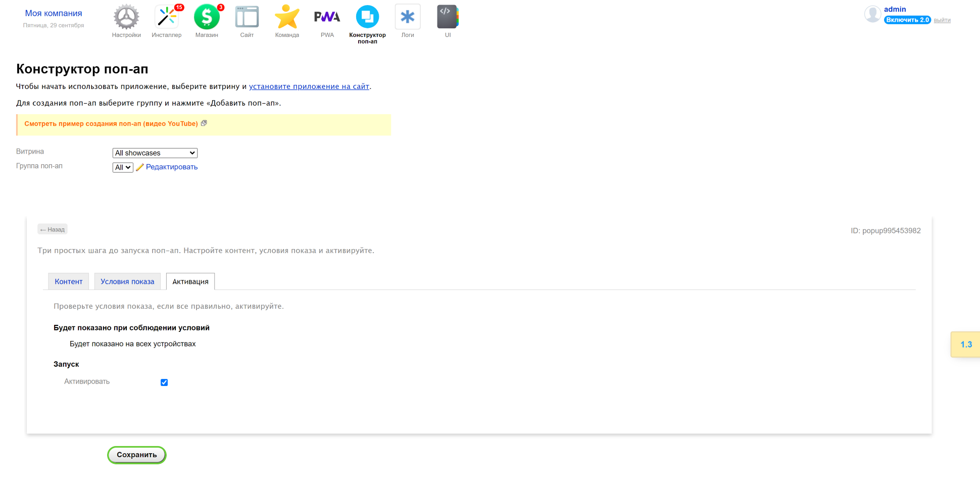The width and height of the screenshot is (980, 483).
Task: Open the Группа поп-ап All dropdown
Action: coord(123,167)
